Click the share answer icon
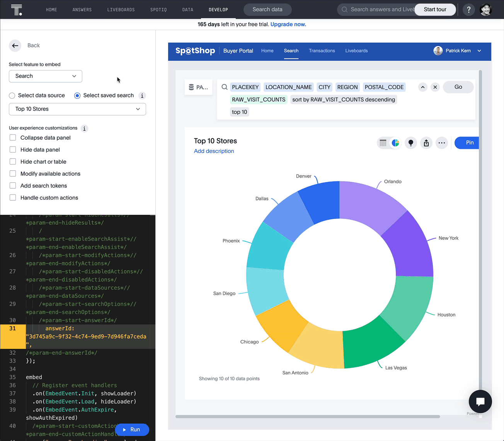504x441 pixels. (x=426, y=143)
